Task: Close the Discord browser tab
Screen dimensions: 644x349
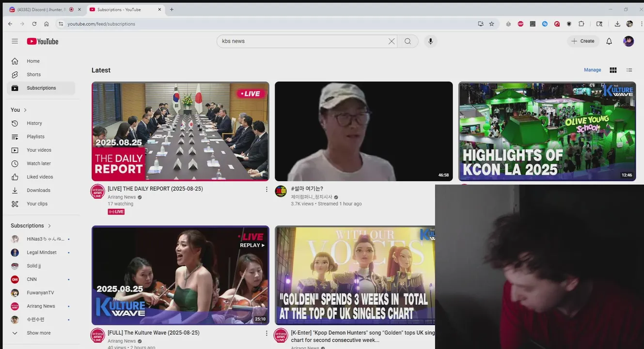Action: (x=79, y=9)
